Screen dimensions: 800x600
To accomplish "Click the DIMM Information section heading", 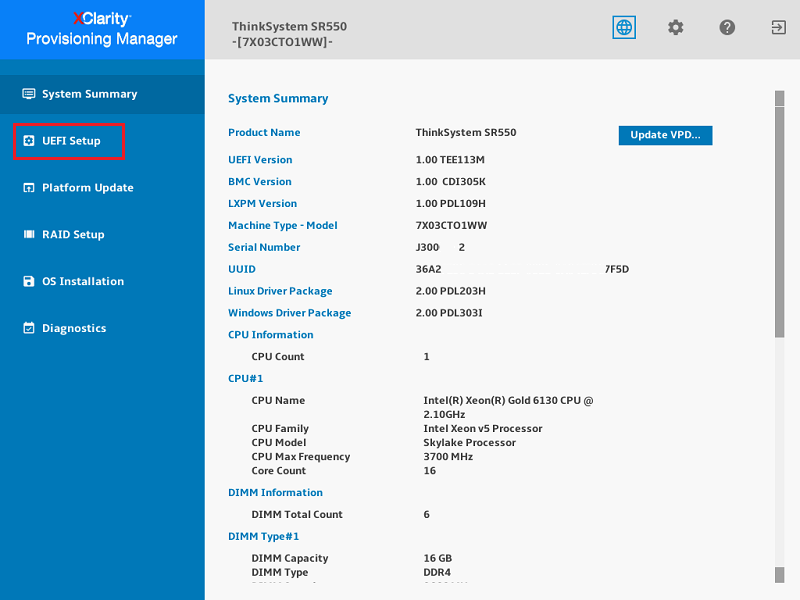I will [275, 493].
